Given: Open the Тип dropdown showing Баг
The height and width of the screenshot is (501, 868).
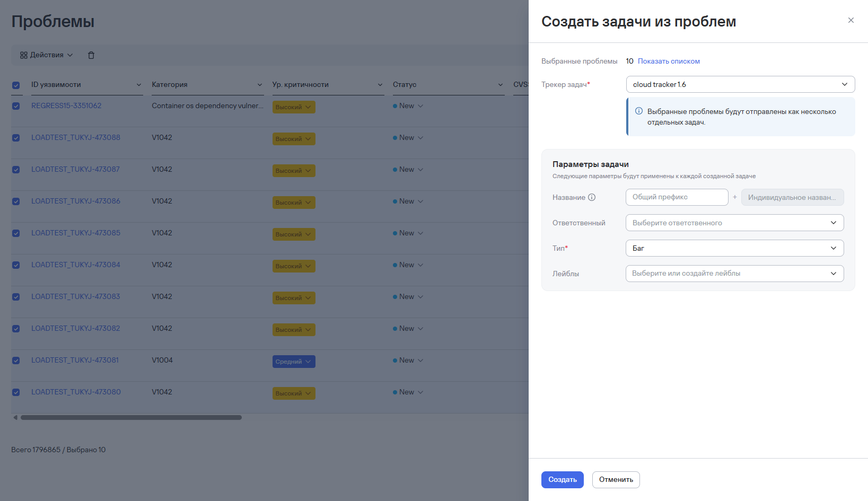Looking at the screenshot, I should [734, 248].
